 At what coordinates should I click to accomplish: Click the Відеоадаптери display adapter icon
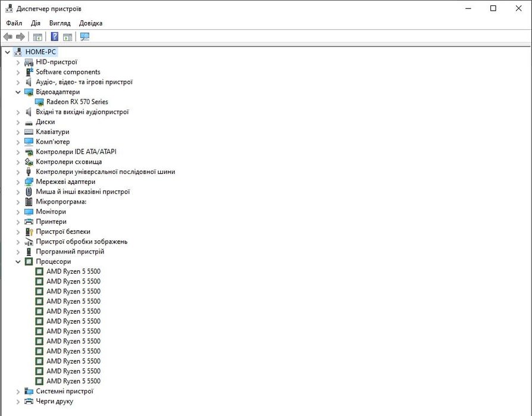29,92
